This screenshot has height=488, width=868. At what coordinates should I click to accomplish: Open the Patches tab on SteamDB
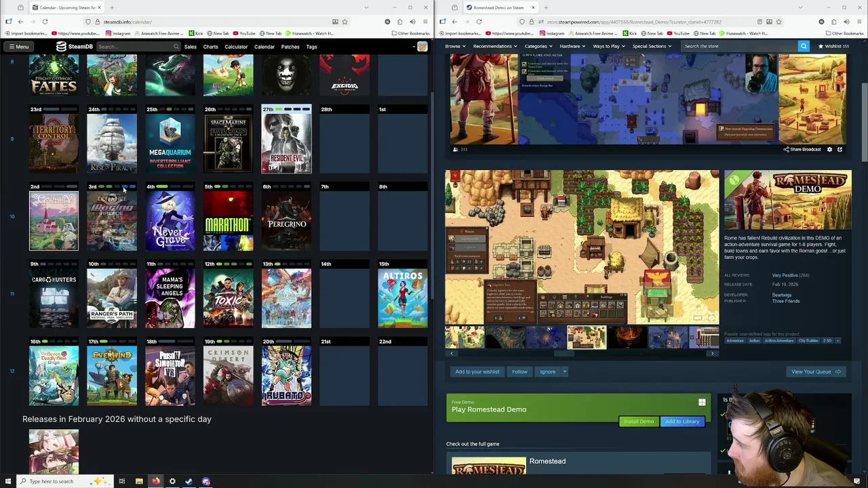point(290,47)
